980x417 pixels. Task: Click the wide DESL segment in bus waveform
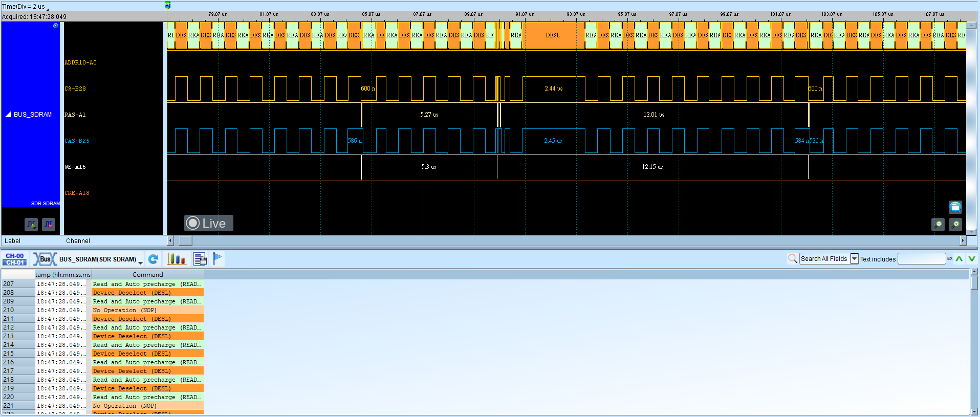click(x=553, y=35)
